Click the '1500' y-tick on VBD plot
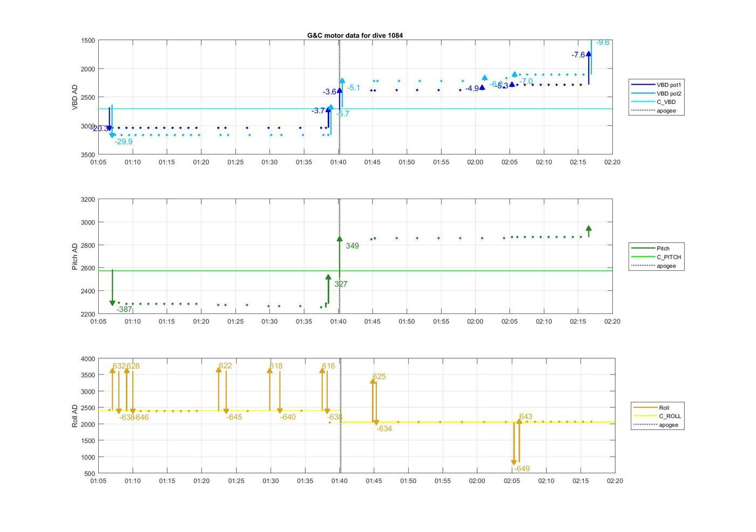 coord(89,40)
